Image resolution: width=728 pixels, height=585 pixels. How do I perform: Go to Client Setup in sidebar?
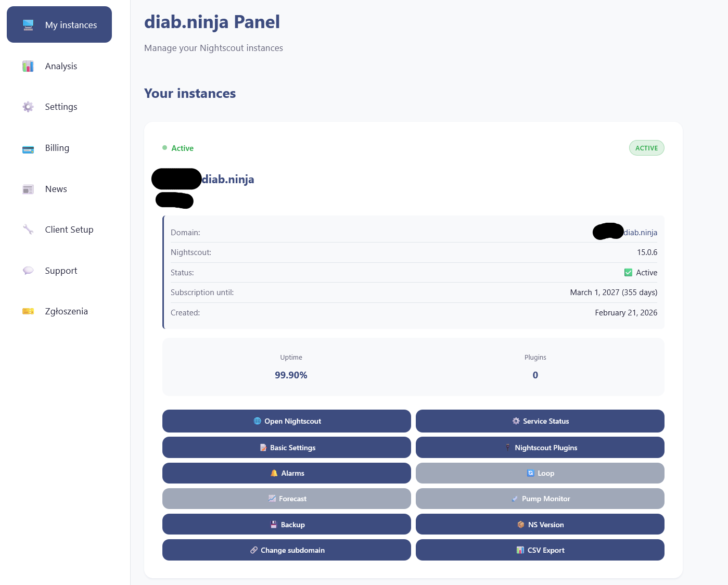pyautogui.click(x=59, y=230)
